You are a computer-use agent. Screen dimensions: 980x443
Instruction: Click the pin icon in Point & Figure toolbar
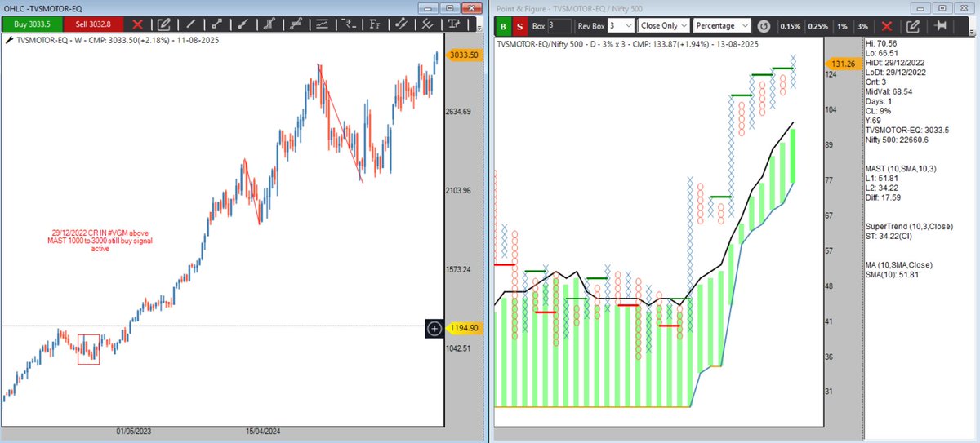940,26
